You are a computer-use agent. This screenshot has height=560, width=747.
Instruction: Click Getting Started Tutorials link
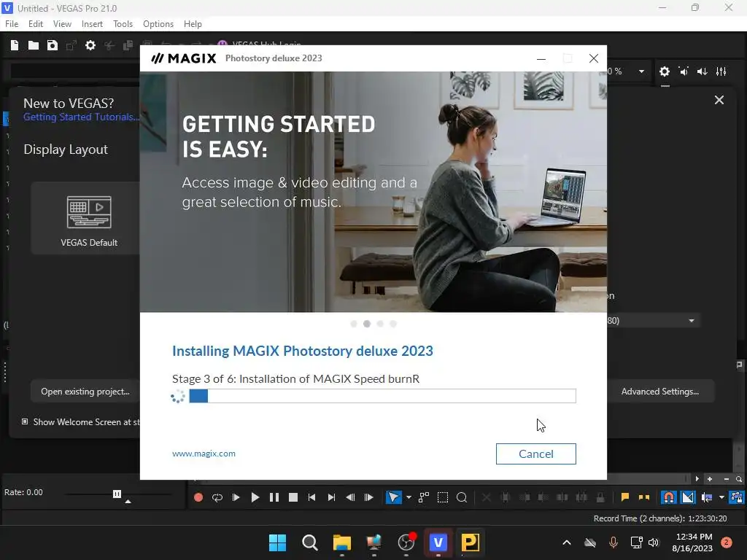81,117
